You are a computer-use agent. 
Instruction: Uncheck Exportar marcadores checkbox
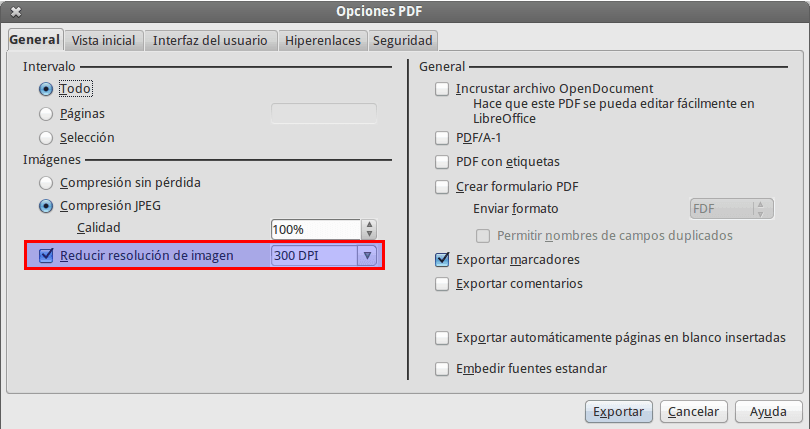(442, 259)
